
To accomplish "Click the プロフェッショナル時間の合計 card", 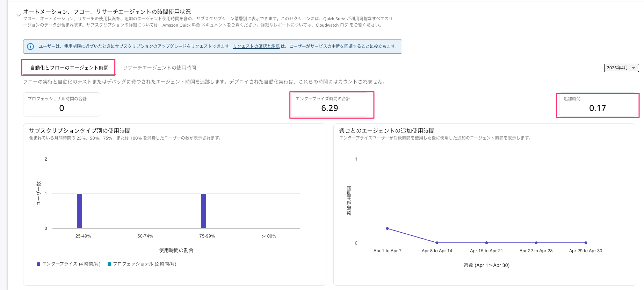I will click(x=61, y=104).
